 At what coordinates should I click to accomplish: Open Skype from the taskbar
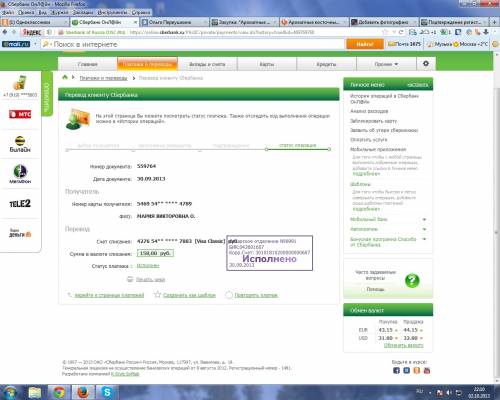[x=107, y=392]
